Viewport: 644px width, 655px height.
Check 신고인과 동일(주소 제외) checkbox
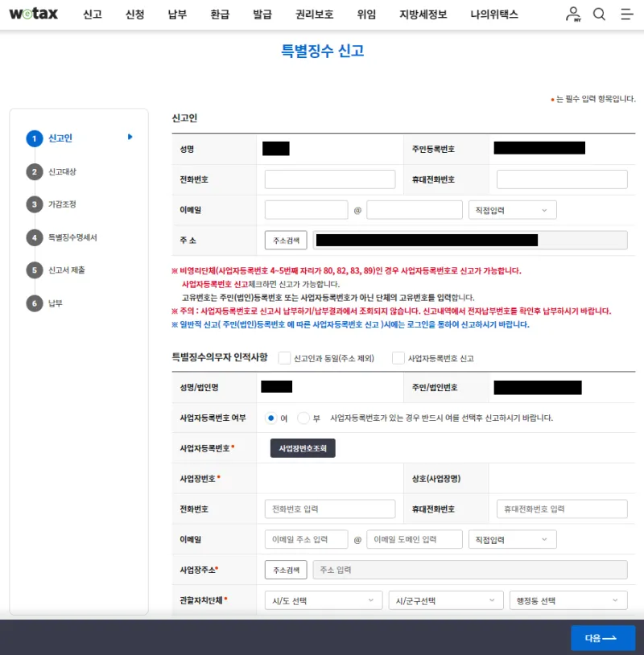(x=284, y=358)
